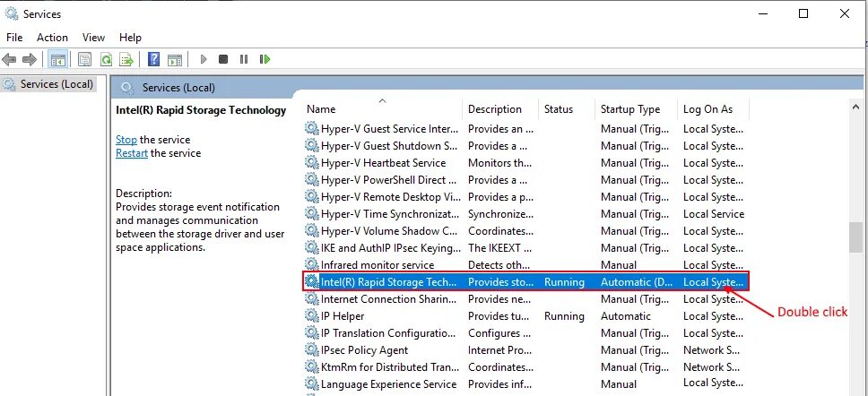
Task: Click gear icon of Intel(R) Rapid Storage row
Action: point(312,282)
